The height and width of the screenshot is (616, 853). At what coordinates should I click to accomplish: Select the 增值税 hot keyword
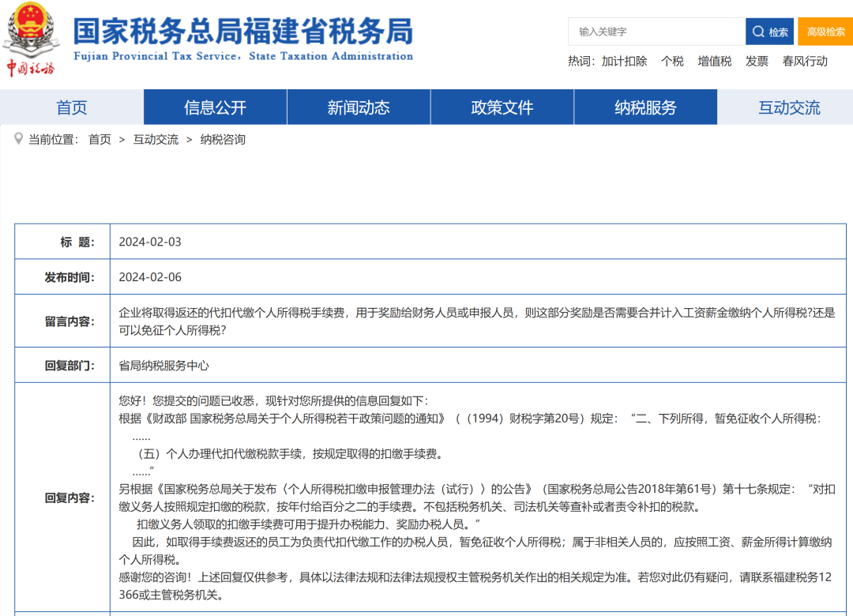(x=714, y=61)
